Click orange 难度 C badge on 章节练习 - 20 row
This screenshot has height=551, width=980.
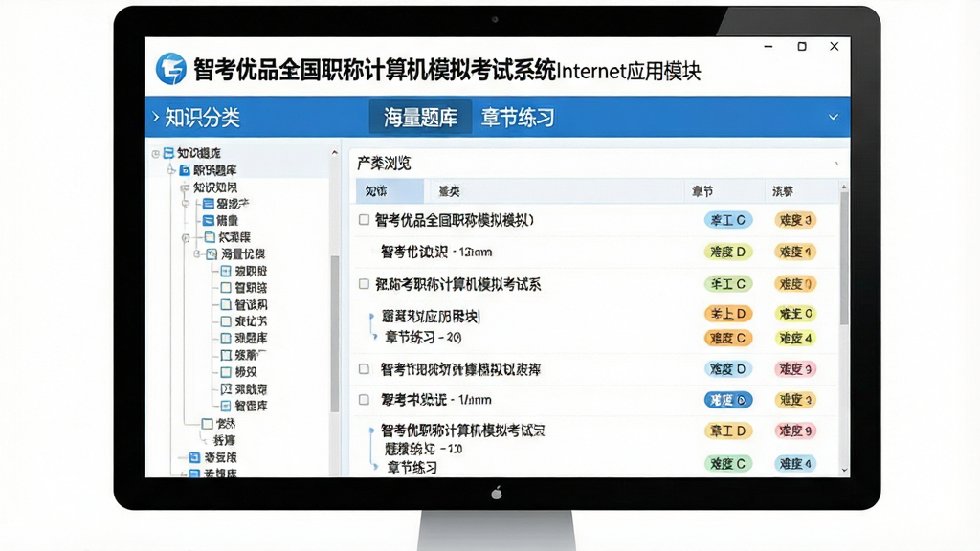coord(728,338)
